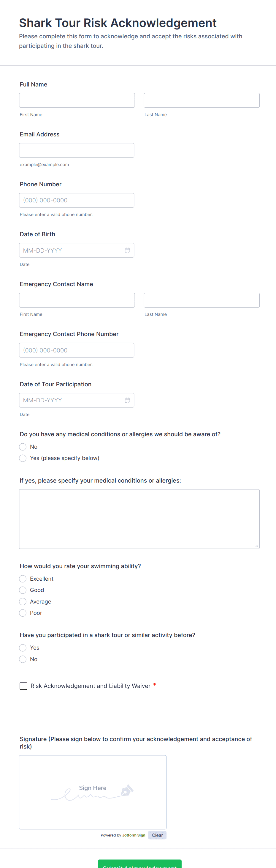Select Yes (please specify below) option
This screenshot has width=276, height=868.
pyautogui.click(x=23, y=458)
